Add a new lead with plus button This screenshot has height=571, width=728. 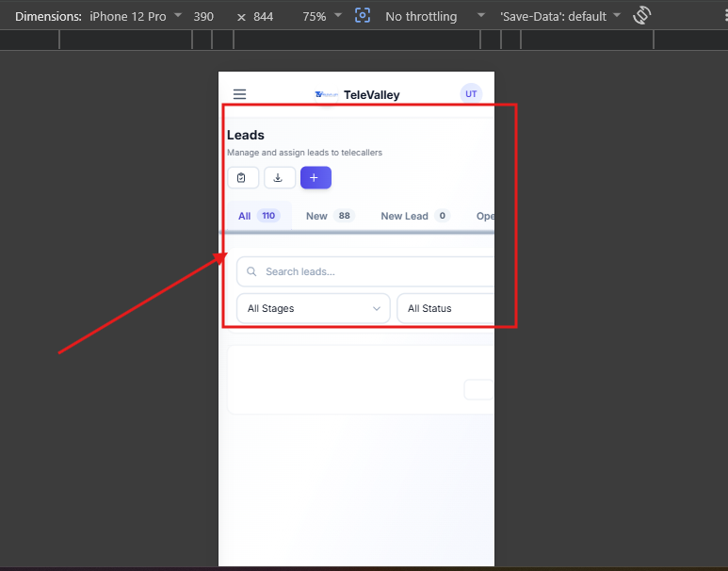(x=315, y=177)
